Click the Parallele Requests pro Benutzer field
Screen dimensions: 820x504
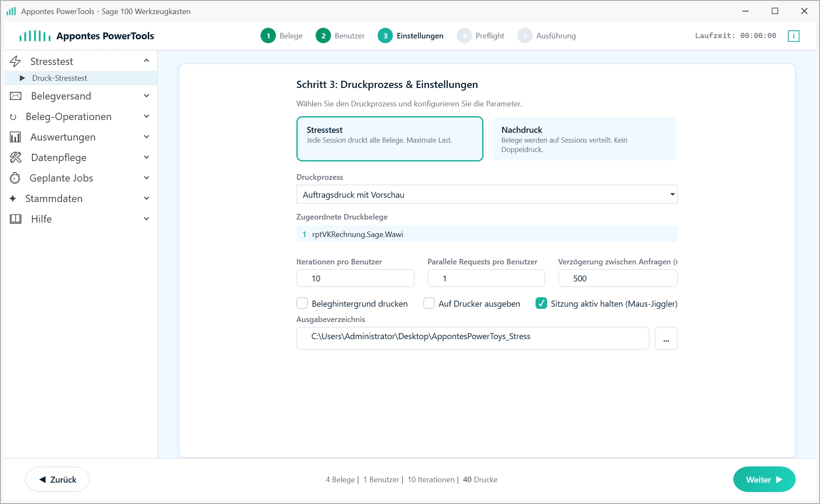click(x=486, y=278)
